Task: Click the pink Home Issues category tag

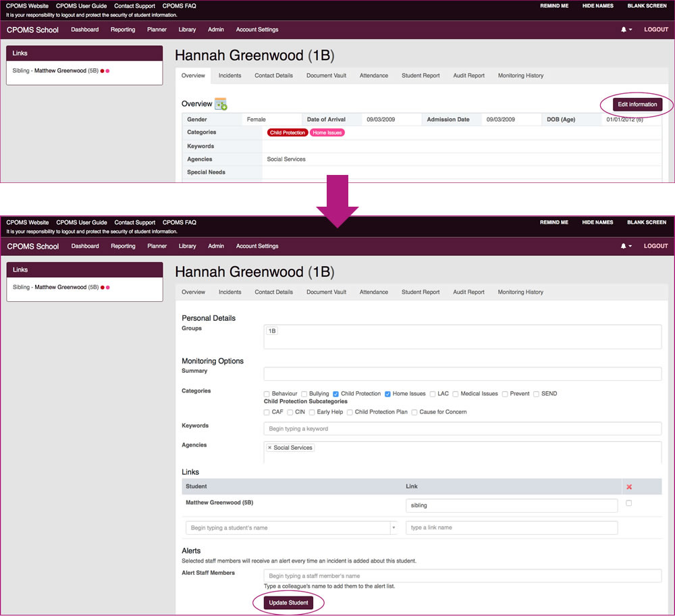Action: coord(327,132)
